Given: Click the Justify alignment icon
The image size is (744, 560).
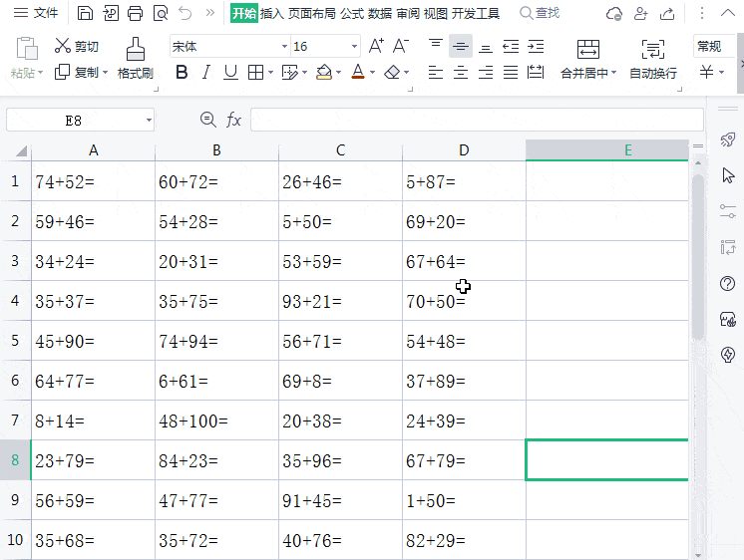Looking at the screenshot, I should pyautogui.click(x=511, y=73).
